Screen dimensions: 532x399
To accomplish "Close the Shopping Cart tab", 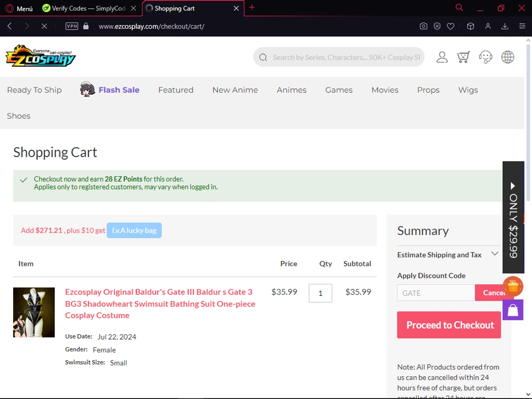I will [x=236, y=8].
